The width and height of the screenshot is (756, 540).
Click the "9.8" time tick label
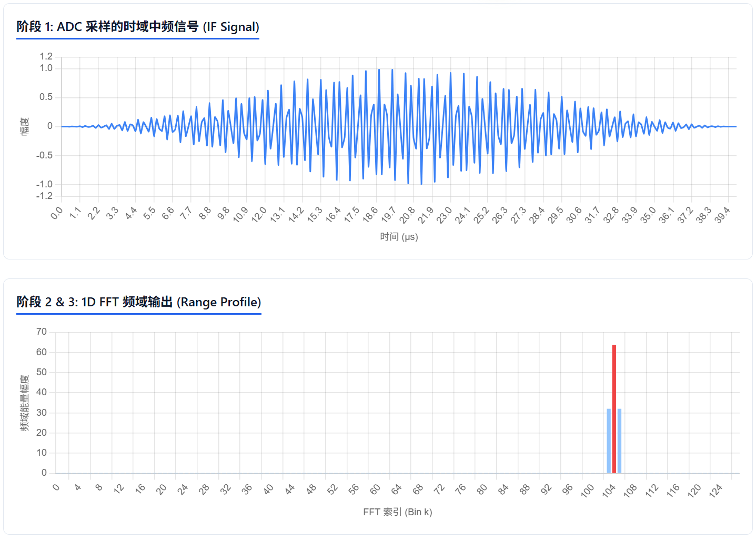(x=223, y=213)
